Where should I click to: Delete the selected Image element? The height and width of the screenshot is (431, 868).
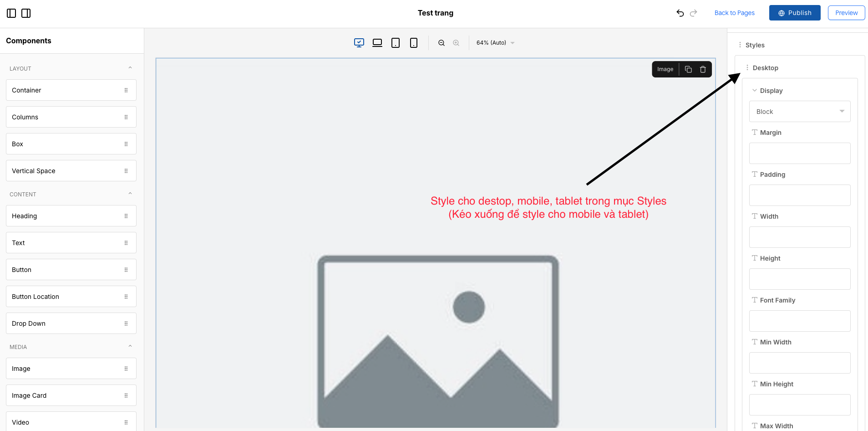(703, 69)
